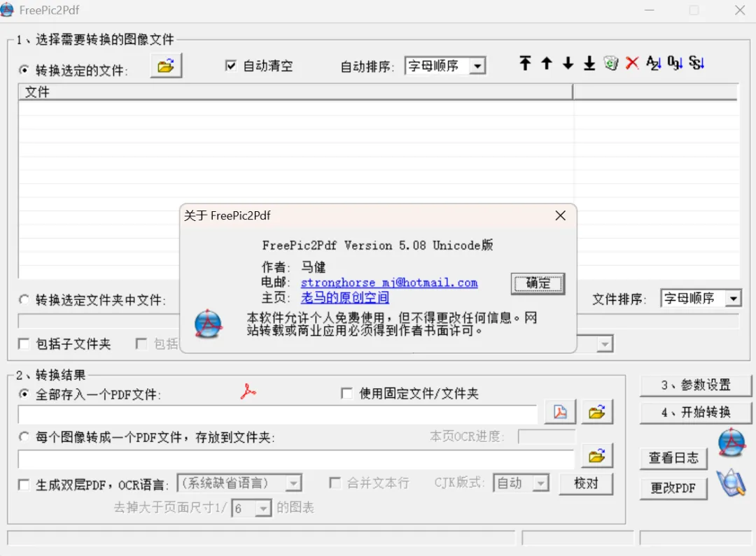Viewport: 756px width, 556px height.
Task: Click the bottom status progress bar
Action: pyautogui.click(x=261, y=538)
